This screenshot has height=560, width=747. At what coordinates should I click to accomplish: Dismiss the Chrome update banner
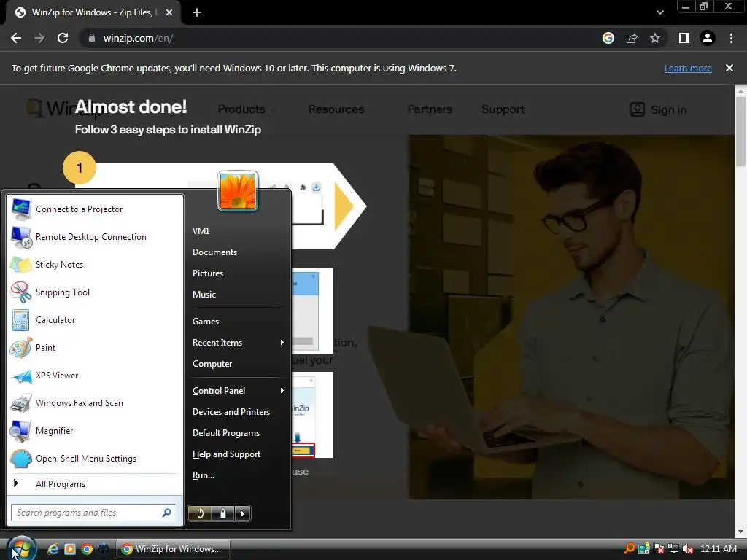(729, 68)
